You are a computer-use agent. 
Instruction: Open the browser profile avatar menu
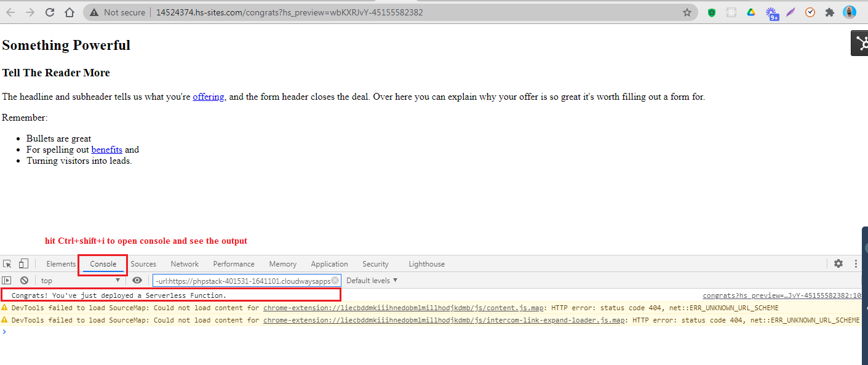point(850,12)
